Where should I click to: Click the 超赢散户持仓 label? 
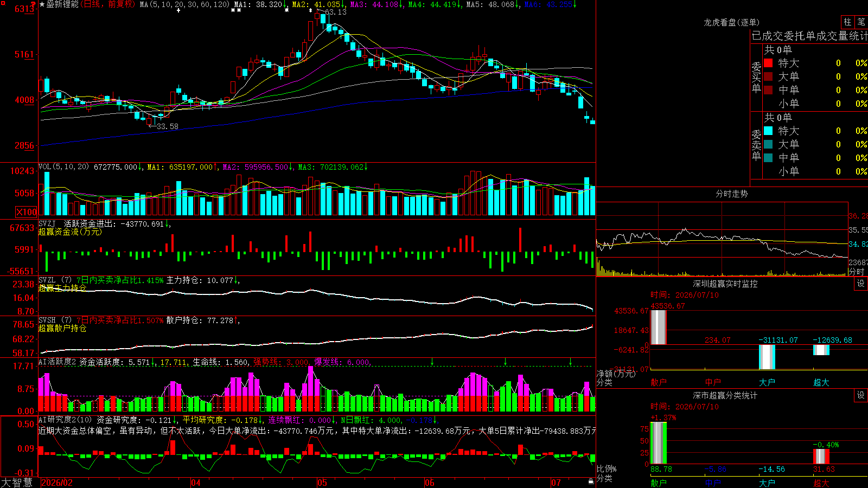pos(62,328)
